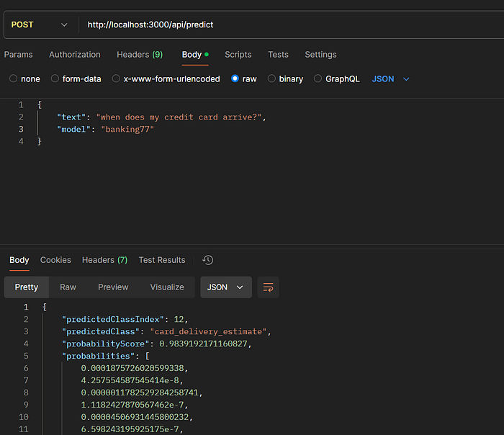This screenshot has width=504, height=435.
Task: Switch to Preview response view
Action: (x=113, y=287)
